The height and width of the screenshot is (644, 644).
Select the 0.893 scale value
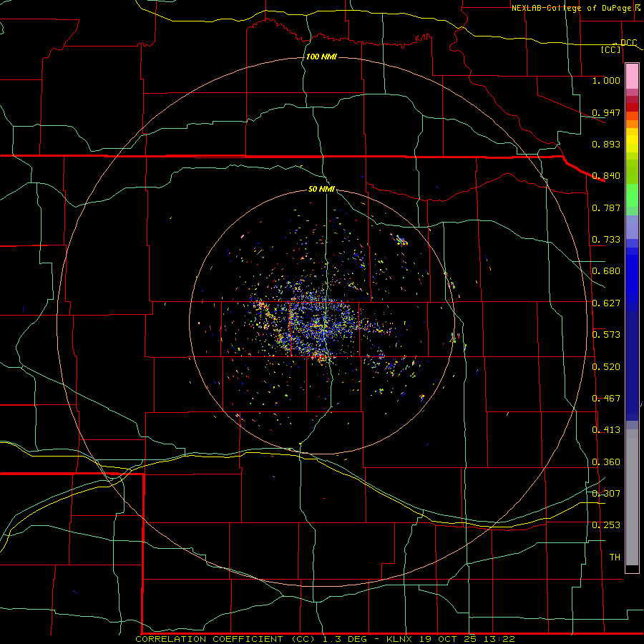(606, 144)
